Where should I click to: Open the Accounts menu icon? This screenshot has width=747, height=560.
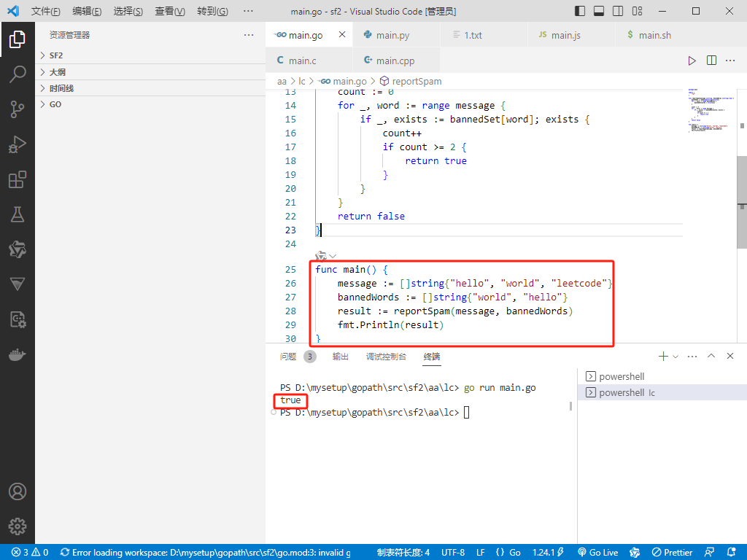[x=18, y=491]
